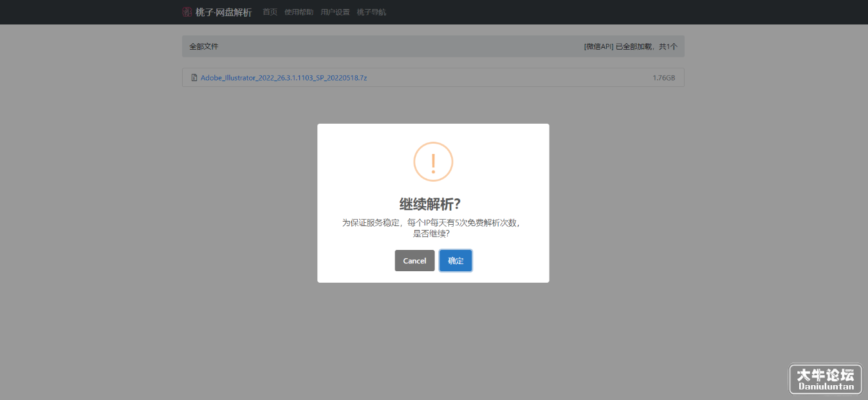Cancel the 继续解析 dialog

pos(414,261)
